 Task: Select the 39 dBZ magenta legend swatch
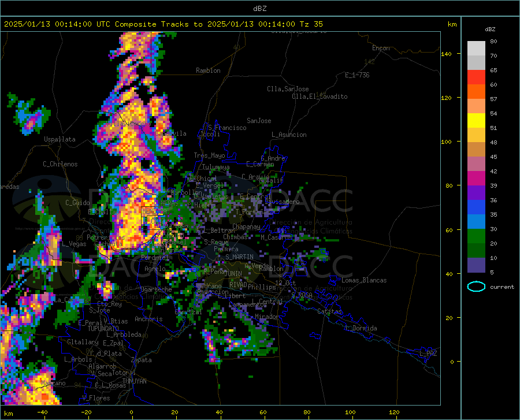point(476,179)
